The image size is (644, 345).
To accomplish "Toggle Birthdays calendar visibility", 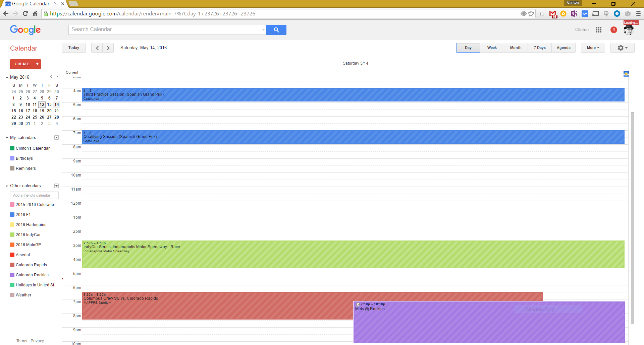I will click(12, 158).
